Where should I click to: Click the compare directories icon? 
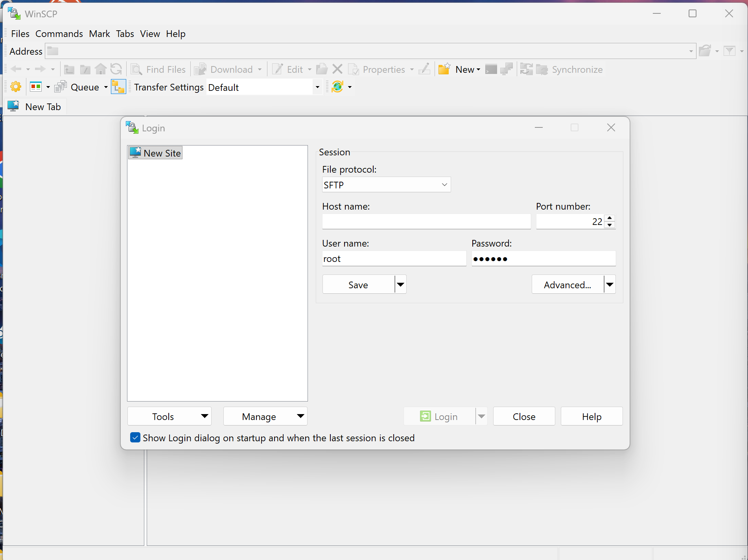pyautogui.click(x=526, y=69)
